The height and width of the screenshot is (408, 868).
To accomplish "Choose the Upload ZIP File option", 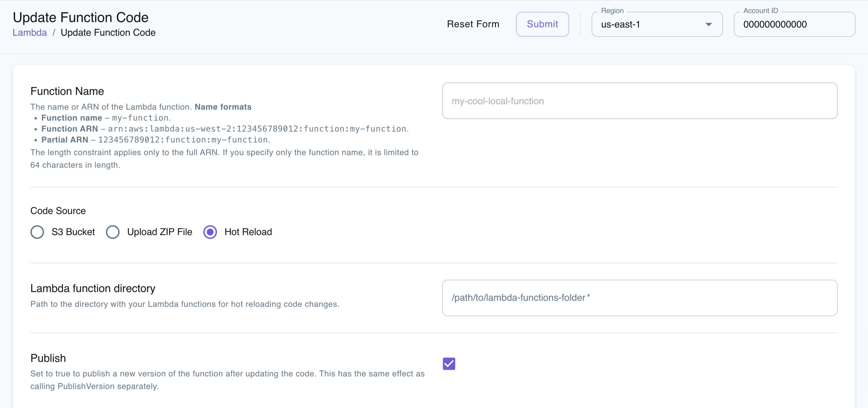I will click(112, 232).
